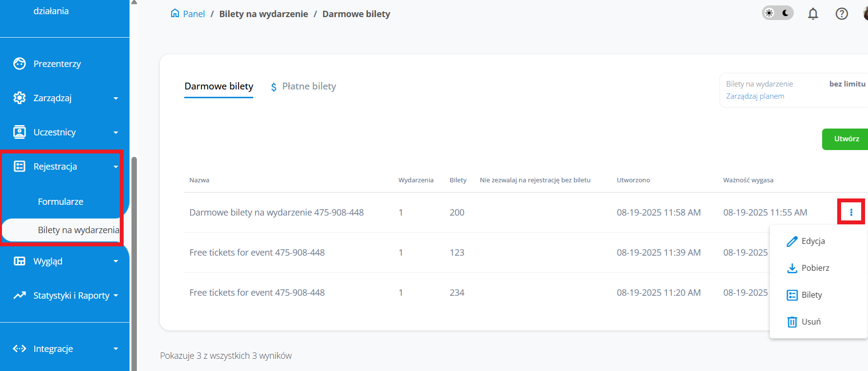Viewport: 868px width, 371px height.
Task: Switch to the Płatne bilety tab
Action: click(308, 87)
